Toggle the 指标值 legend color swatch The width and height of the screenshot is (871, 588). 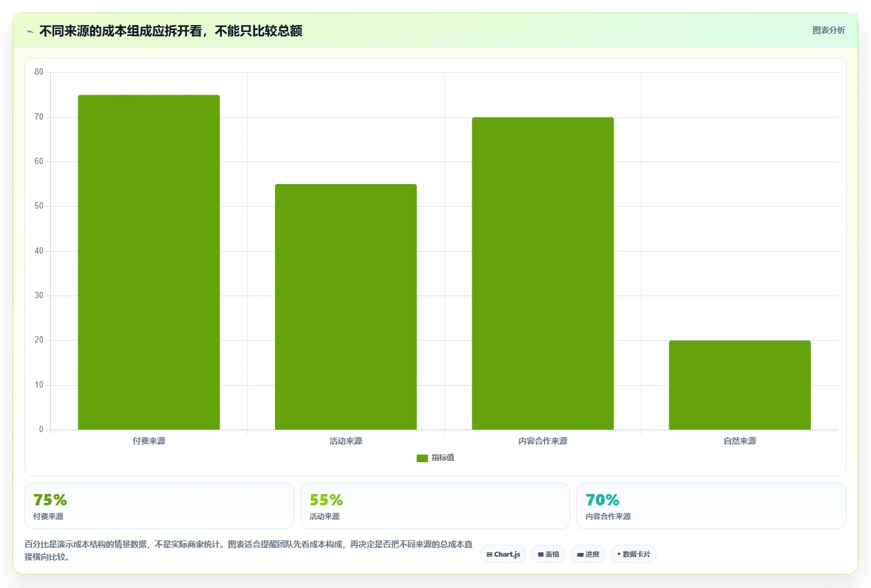[x=422, y=458]
